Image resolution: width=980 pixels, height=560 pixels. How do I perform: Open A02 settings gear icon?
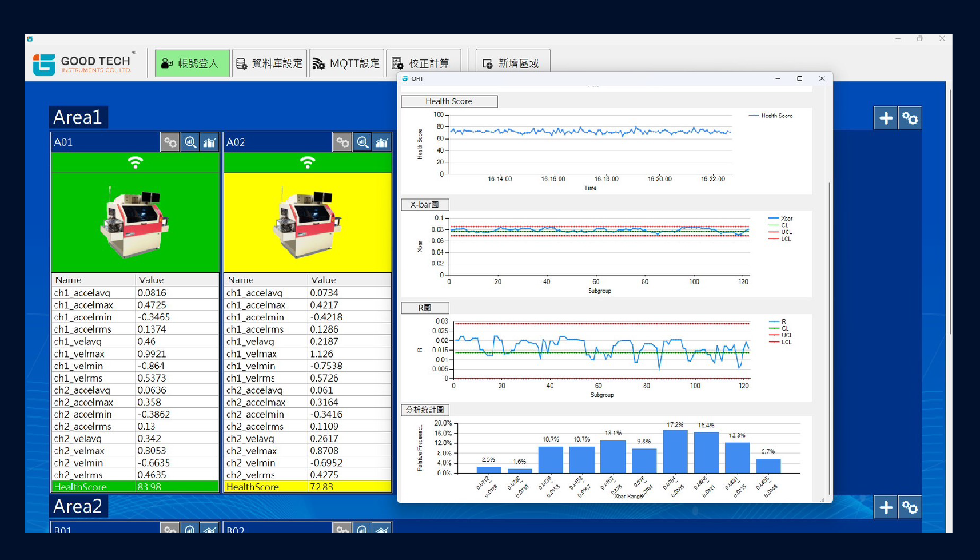(x=343, y=142)
